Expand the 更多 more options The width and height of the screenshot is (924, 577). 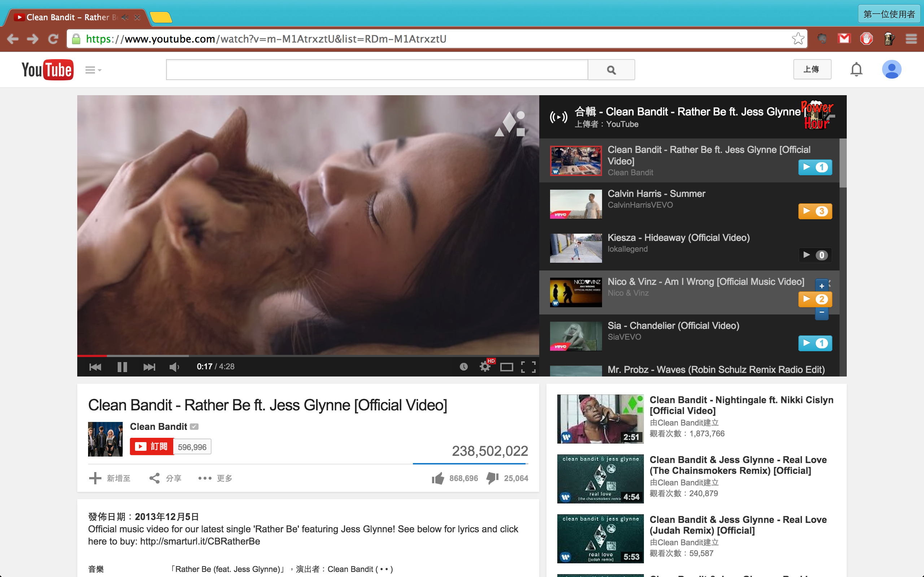(215, 478)
